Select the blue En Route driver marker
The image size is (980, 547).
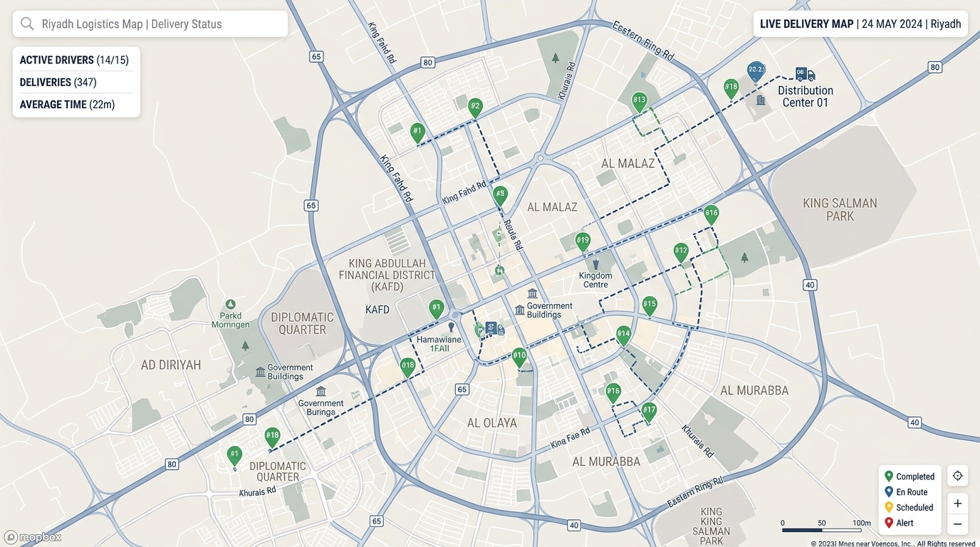coord(756,71)
